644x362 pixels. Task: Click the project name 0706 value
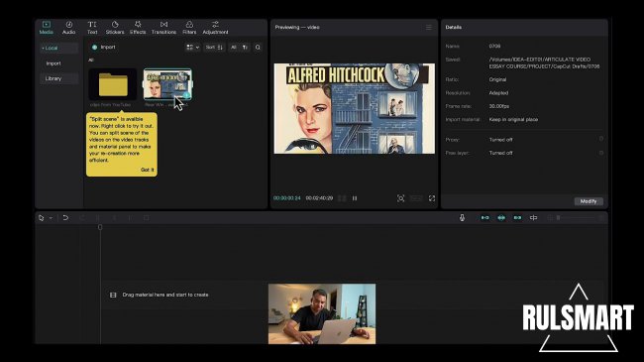tap(494, 46)
